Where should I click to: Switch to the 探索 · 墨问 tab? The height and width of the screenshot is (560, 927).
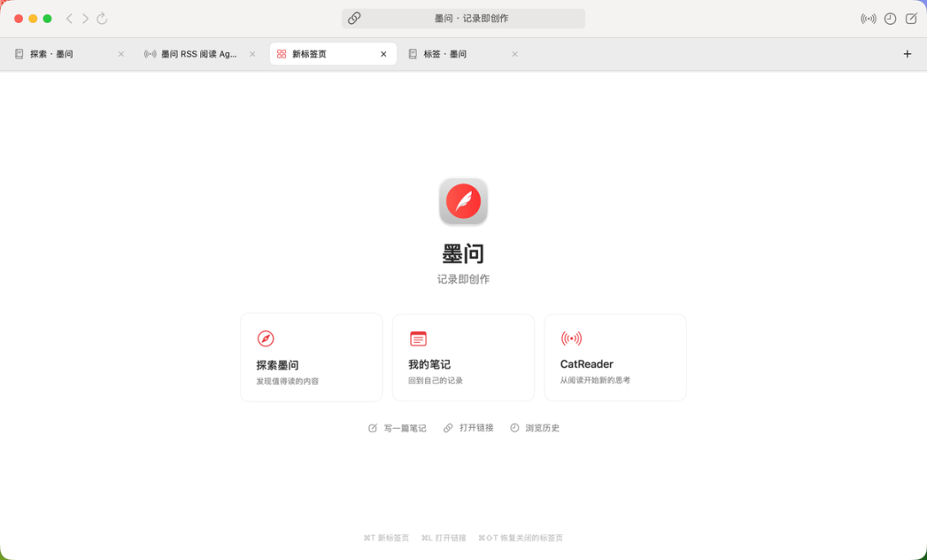tap(70, 54)
